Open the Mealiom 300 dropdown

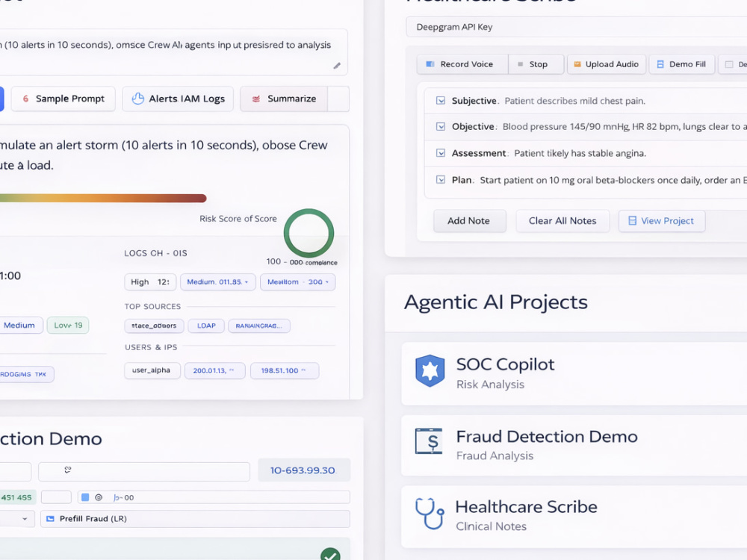coord(298,282)
